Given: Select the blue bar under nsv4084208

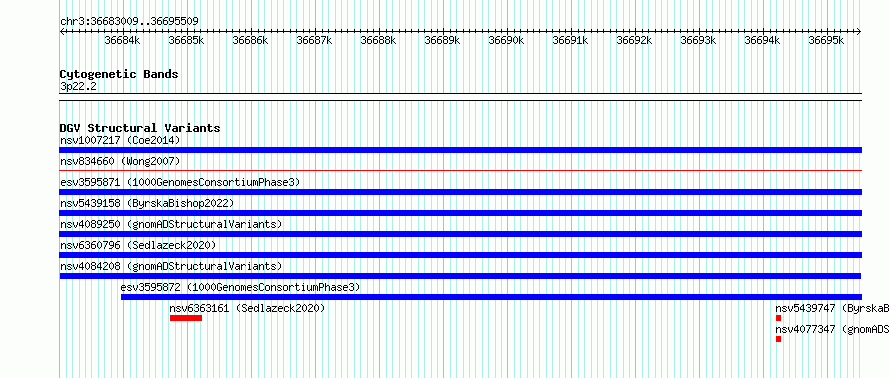Looking at the screenshot, I should click(x=461, y=276).
